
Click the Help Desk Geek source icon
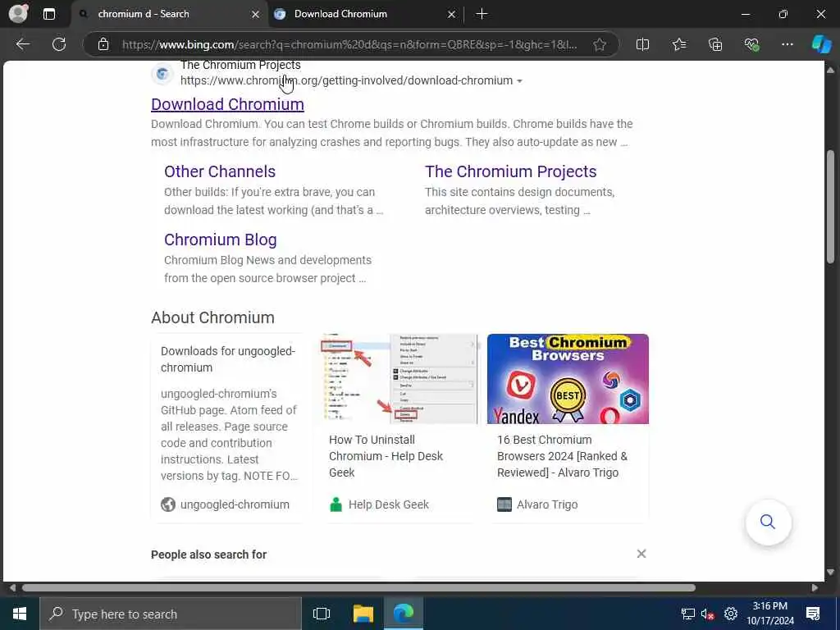pos(336,504)
